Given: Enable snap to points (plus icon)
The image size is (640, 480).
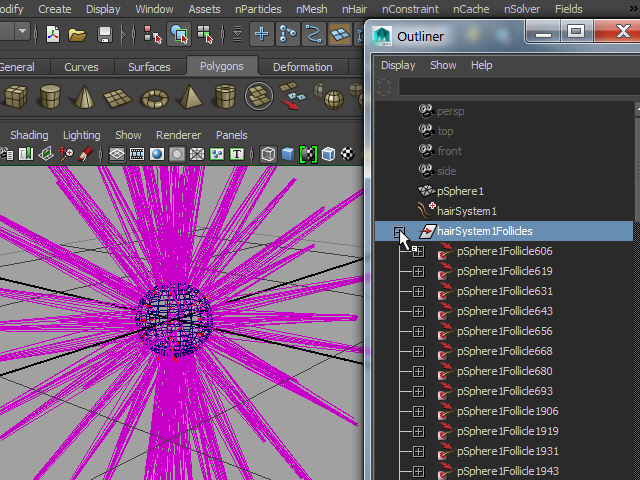Looking at the screenshot, I should (x=262, y=34).
